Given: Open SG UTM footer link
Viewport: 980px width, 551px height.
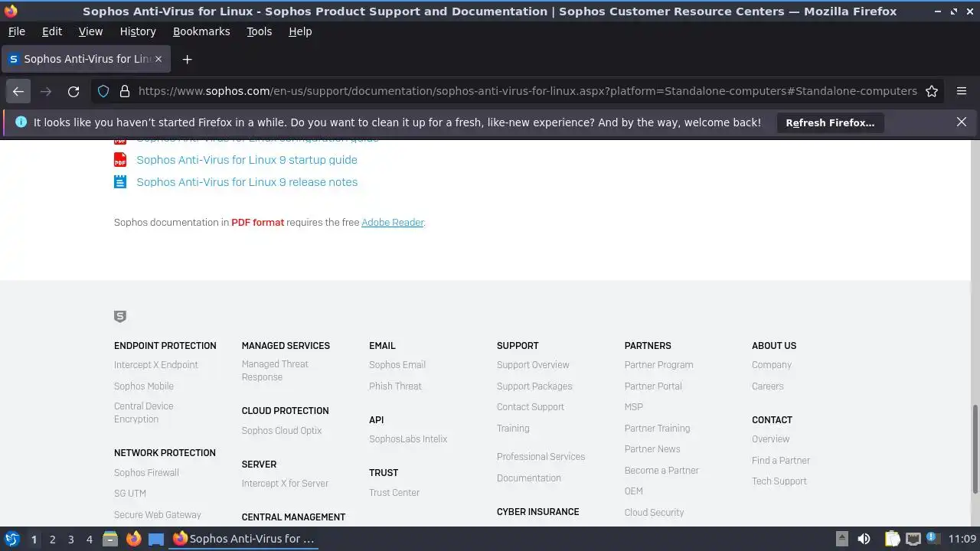Looking at the screenshot, I should [130, 494].
